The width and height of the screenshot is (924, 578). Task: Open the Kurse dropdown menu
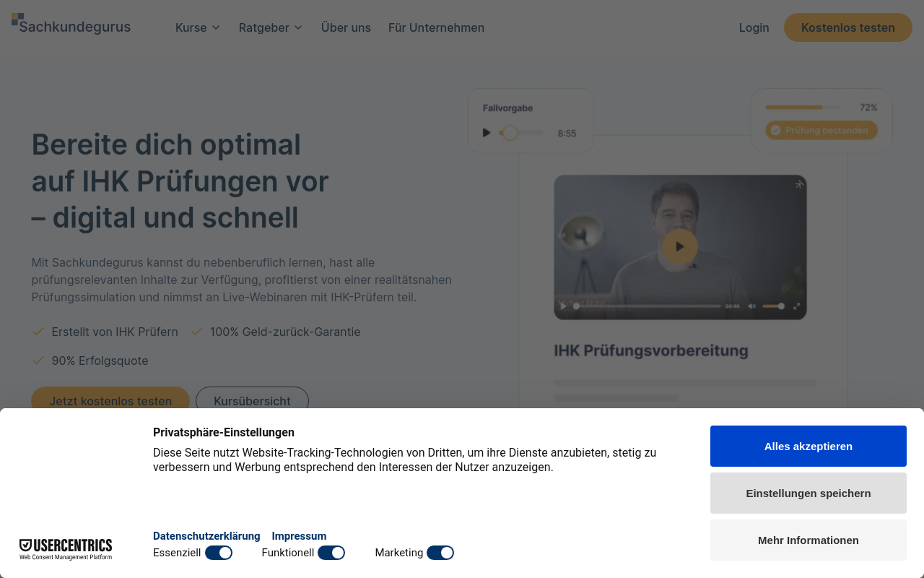click(x=197, y=27)
